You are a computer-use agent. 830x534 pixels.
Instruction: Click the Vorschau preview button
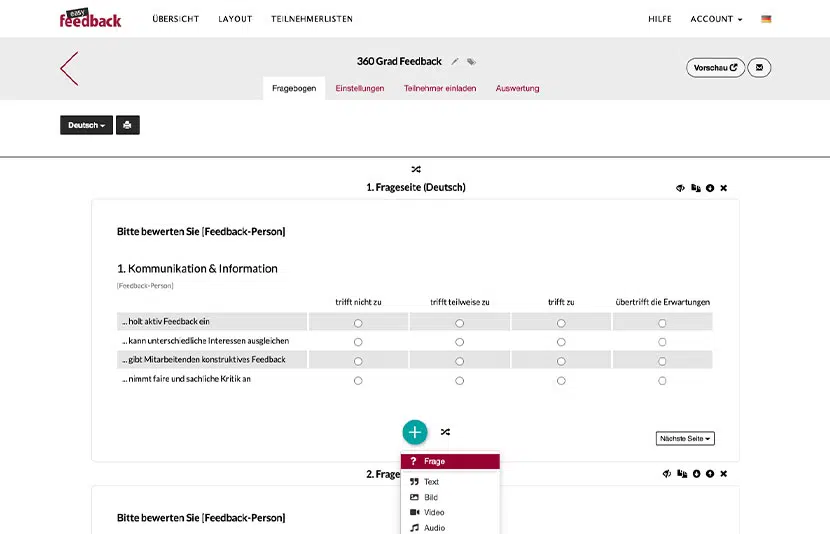point(716,68)
